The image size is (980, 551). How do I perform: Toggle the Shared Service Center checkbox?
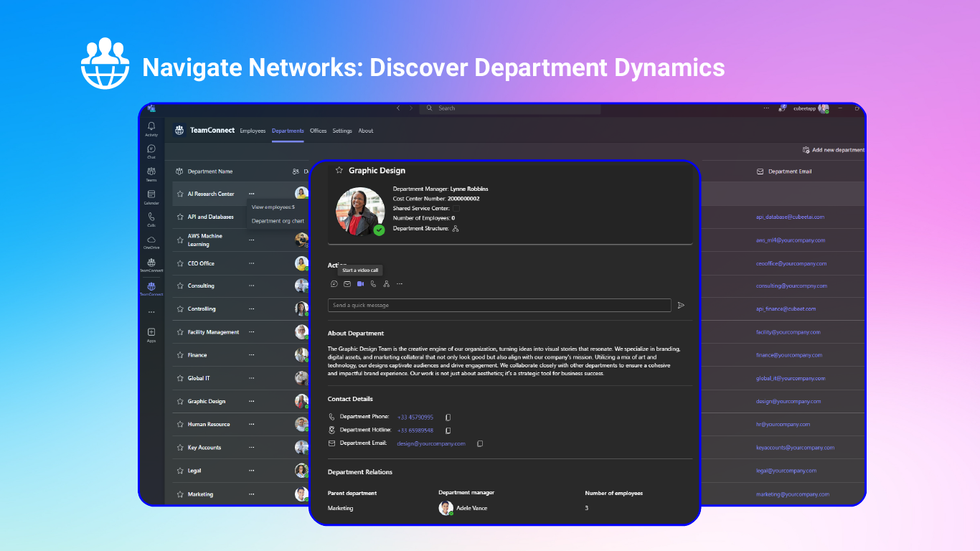457,208
